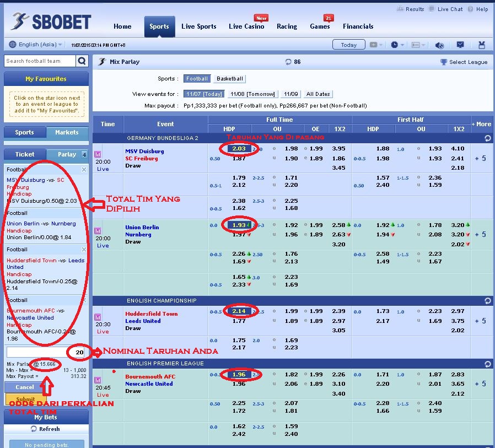
Task: Click the stake amount input field
Action: click(x=46, y=352)
